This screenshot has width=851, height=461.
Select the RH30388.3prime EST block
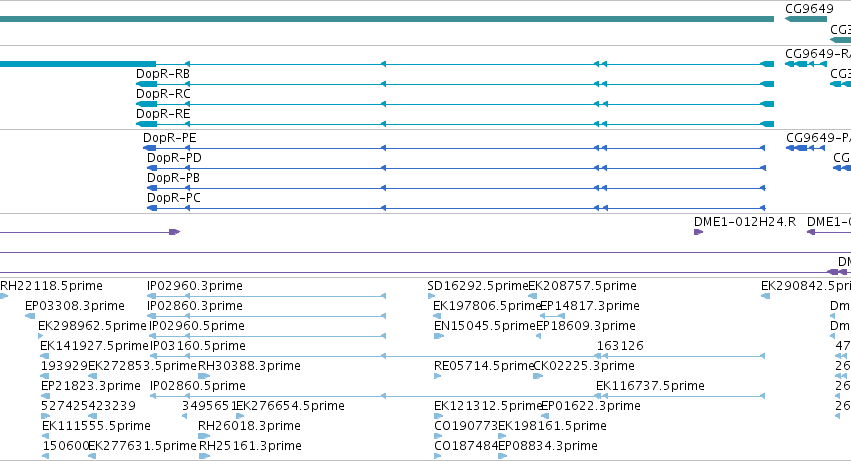point(204,376)
